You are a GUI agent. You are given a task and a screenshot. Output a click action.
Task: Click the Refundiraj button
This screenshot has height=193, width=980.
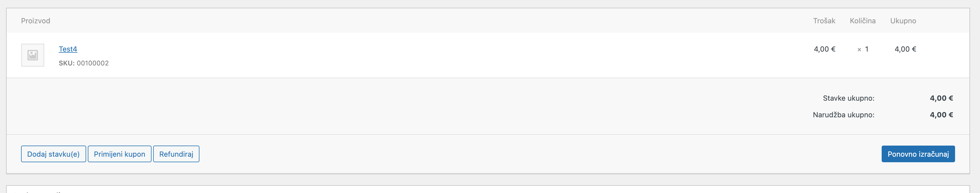click(x=176, y=154)
